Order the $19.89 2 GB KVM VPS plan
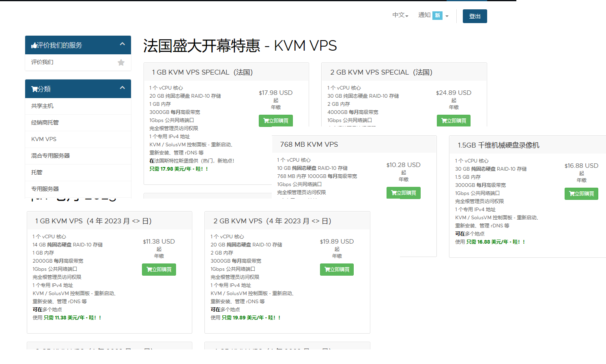 337,270
